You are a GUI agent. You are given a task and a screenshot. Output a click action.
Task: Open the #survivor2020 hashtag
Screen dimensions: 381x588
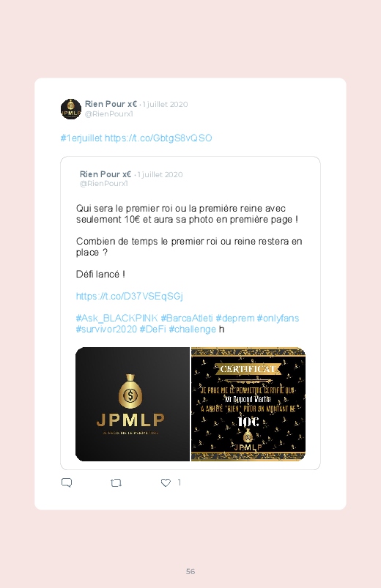(x=106, y=329)
